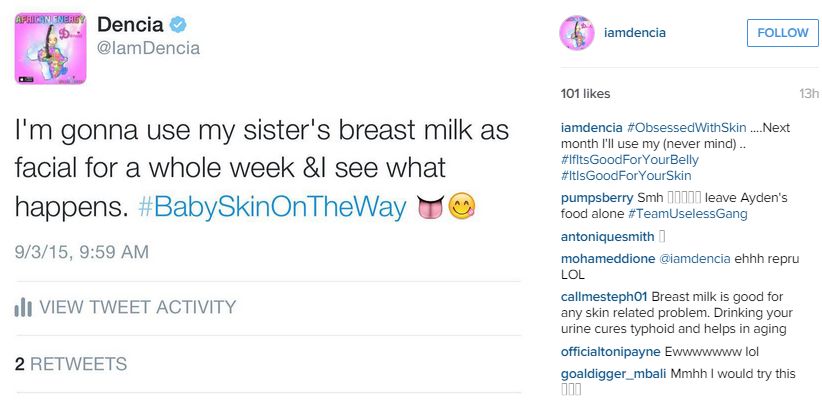This screenshot has height=404, width=822.
Task: Click Dencia's tweet profile picture
Action: pos(50,47)
